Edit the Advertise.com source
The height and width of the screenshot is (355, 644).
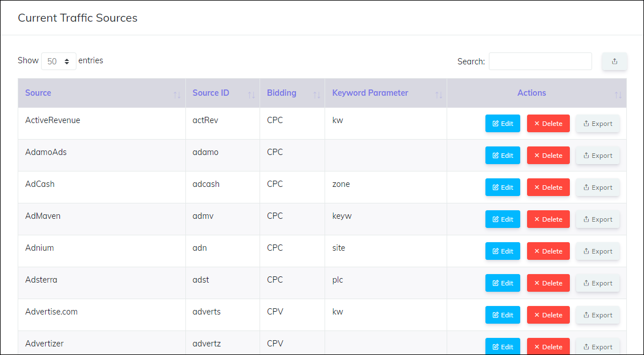[x=503, y=315]
